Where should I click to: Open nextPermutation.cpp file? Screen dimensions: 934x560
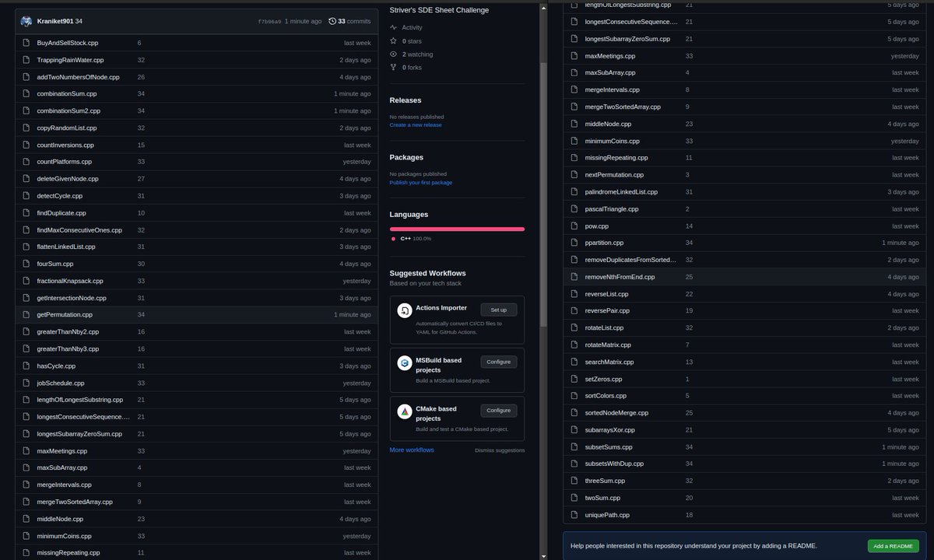pyautogui.click(x=614, y=175)
